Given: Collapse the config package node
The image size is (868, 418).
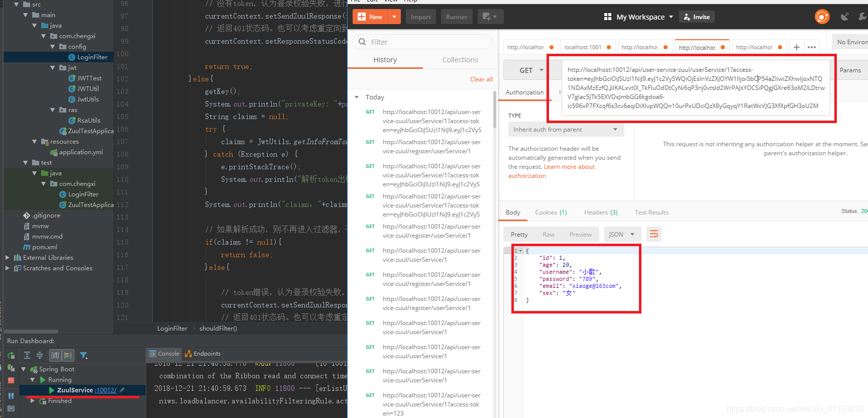Looking at the screenshot, I should [53, 46].
